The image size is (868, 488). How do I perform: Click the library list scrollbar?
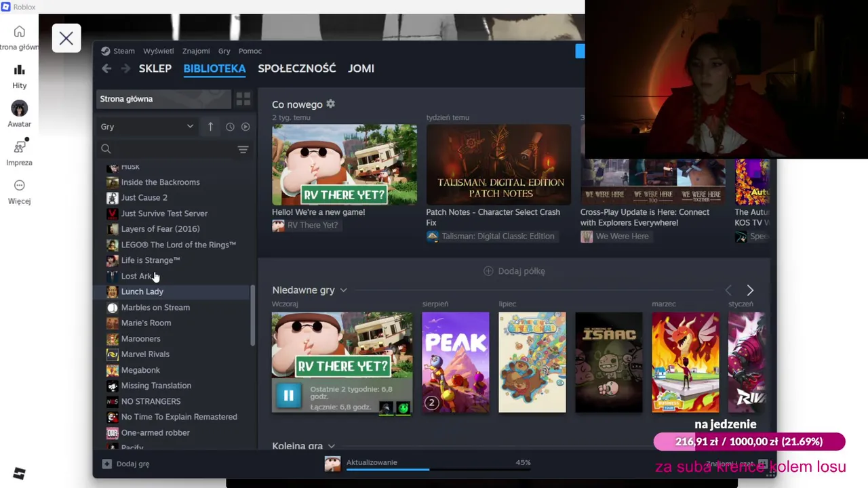253,316
